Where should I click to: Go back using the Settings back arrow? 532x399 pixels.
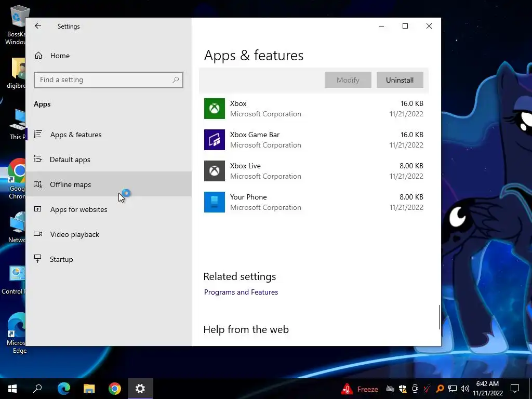38,26
